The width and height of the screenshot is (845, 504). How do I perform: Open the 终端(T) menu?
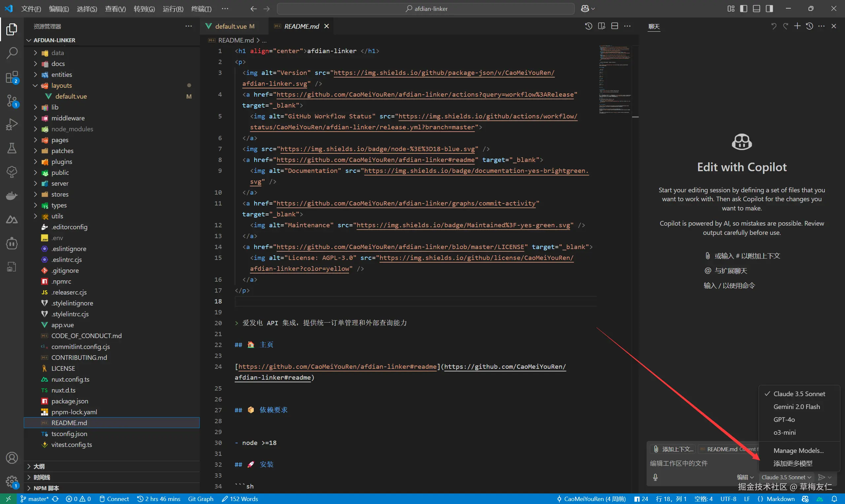201,9
